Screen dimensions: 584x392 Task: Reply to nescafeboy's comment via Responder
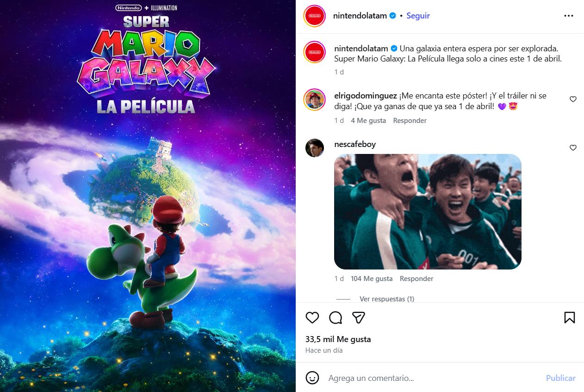click(416, 279)
